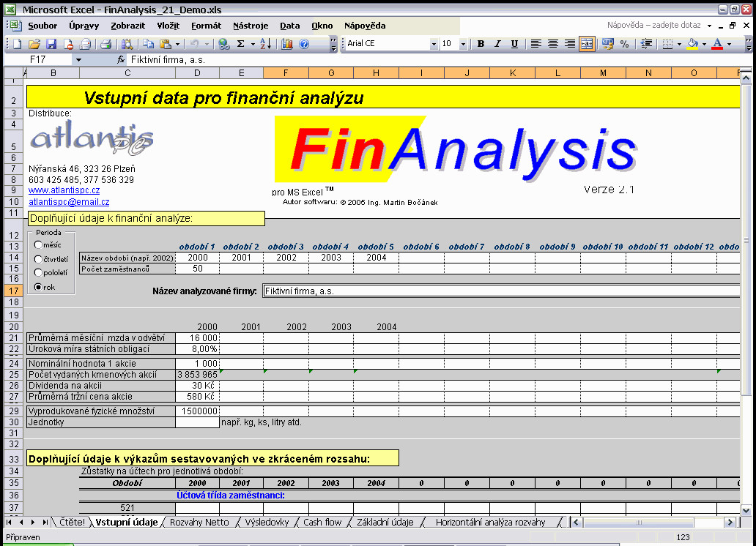Select the měsíc period option
The image size is (756, 546).
(x=38, y=244)
